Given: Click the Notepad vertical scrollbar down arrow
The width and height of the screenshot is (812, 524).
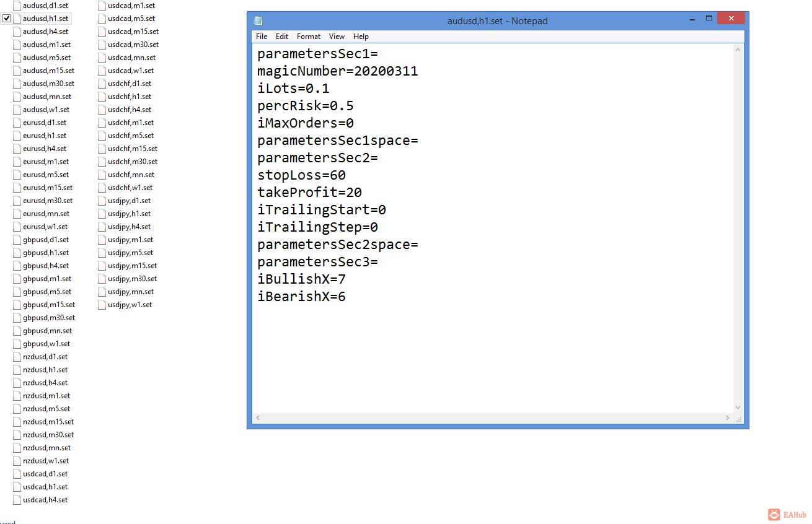Looking at the screenshot, I should (x=738, y=408).
